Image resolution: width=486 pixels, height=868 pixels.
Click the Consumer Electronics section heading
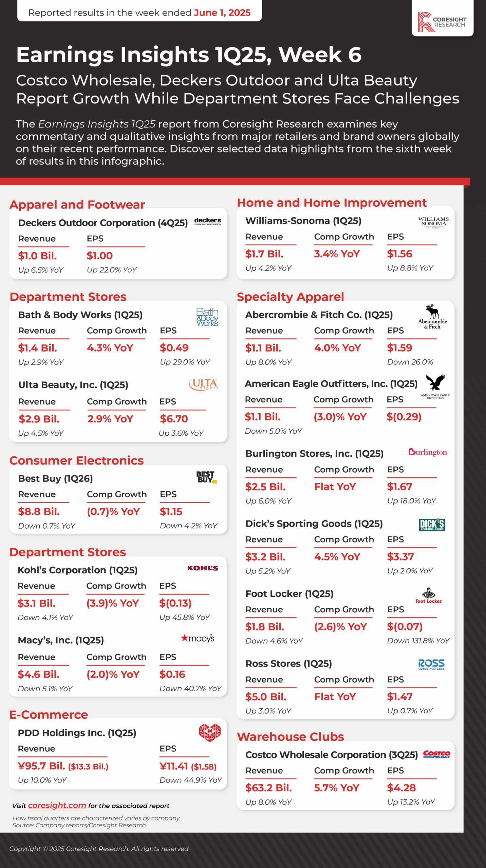76,460
